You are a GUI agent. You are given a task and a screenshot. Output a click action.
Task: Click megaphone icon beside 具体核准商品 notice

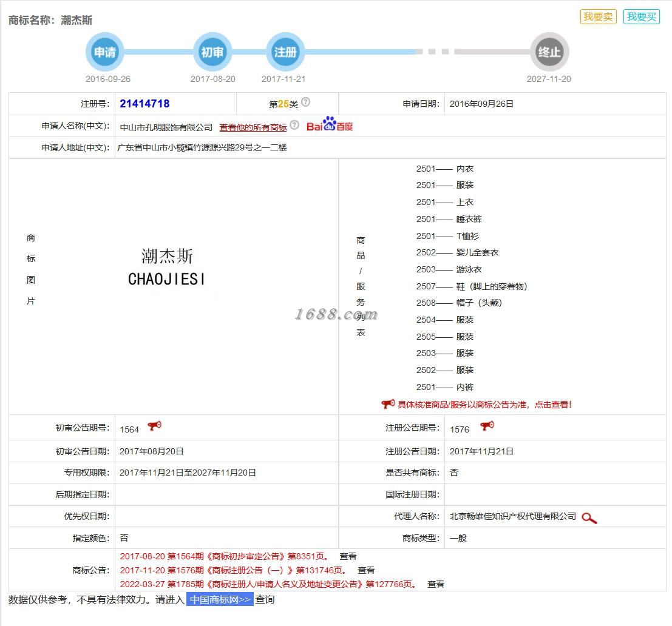[x=389, y=404]
